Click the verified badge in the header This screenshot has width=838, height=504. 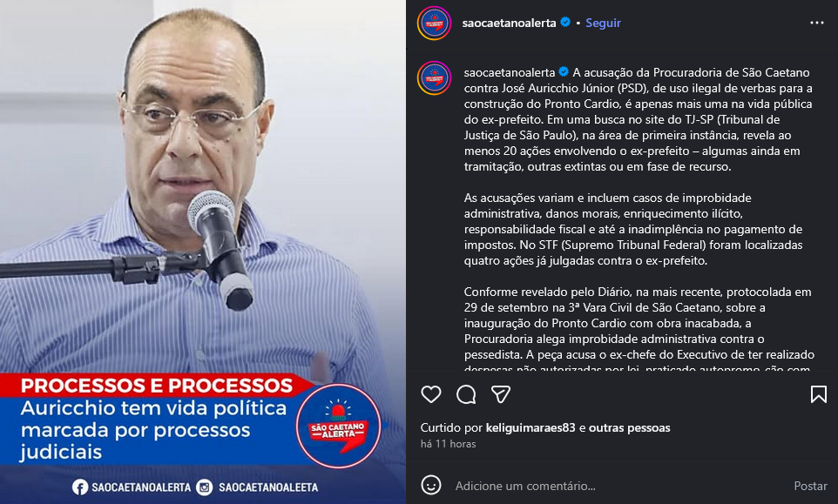point(565,23)
